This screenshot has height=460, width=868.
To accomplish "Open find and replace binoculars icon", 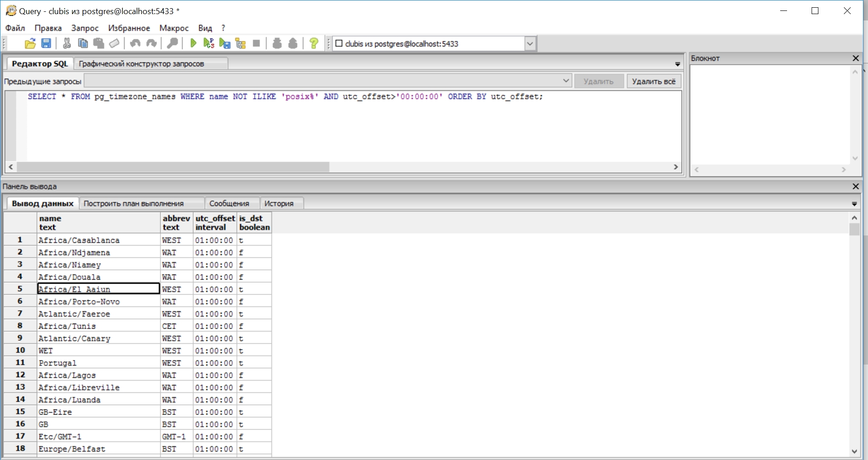I will [x=172, y=44].
